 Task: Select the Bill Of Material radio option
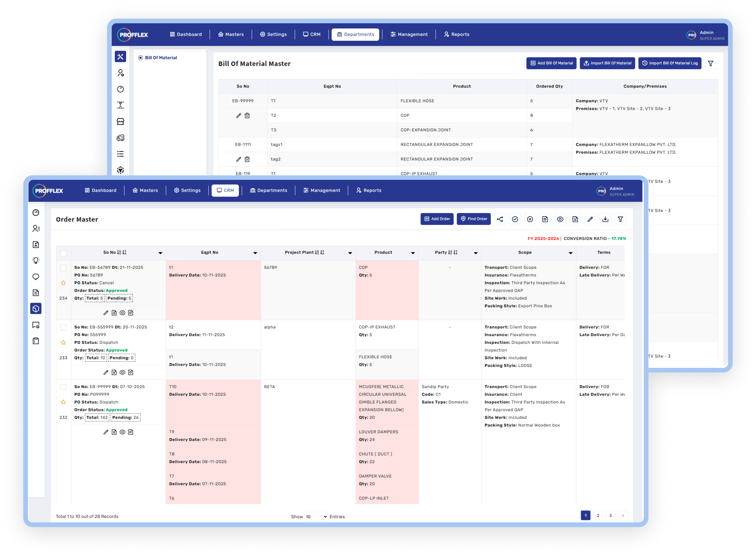(x=141, y=58)
